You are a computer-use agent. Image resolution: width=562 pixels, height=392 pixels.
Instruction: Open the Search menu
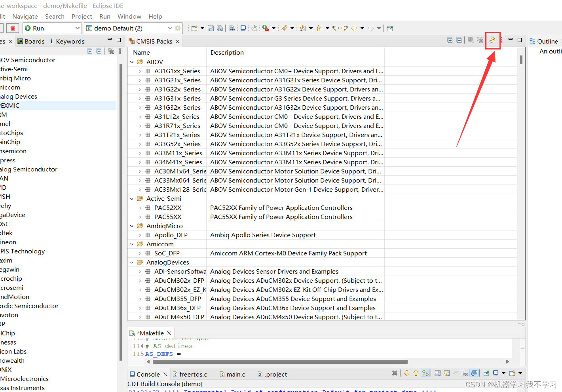click(x=55, y=16)
